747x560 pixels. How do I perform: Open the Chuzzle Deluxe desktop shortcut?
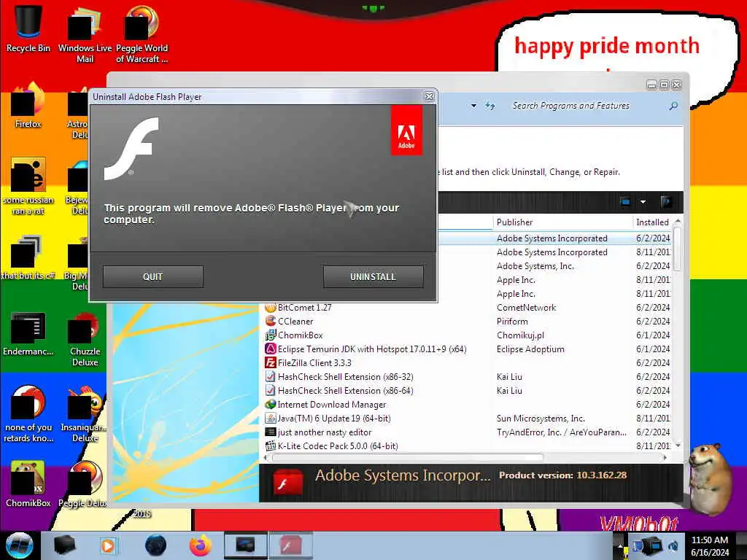click(x=85, y=339)
